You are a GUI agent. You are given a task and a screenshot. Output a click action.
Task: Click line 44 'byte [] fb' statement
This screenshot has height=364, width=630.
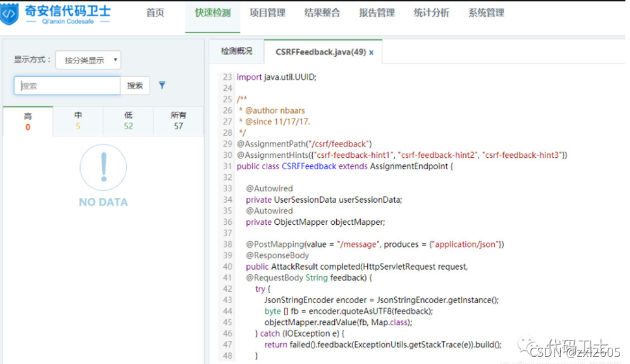click(x=348, y=311)
